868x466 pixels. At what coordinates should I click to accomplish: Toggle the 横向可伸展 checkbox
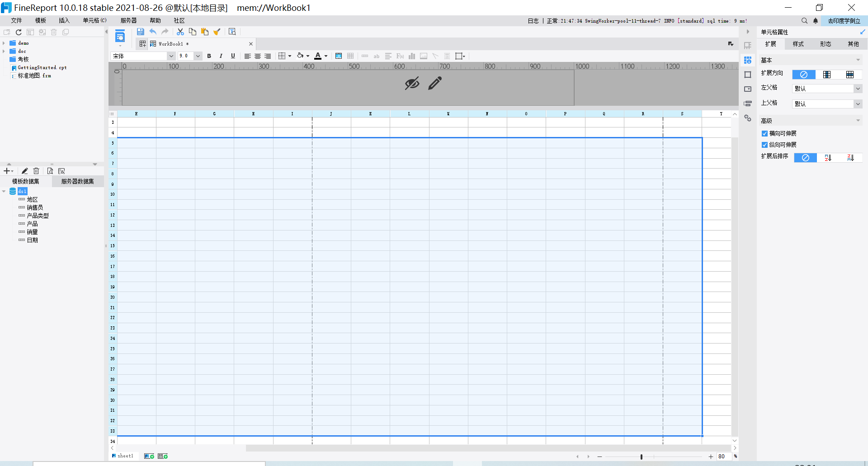click(x=764, y=134)
